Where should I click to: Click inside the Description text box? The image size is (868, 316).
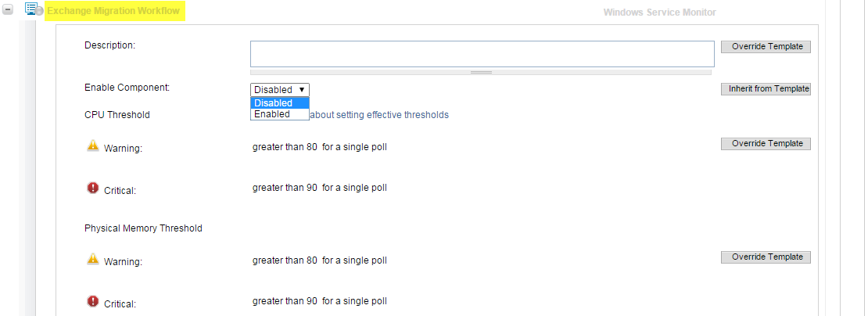coord(482,54)
